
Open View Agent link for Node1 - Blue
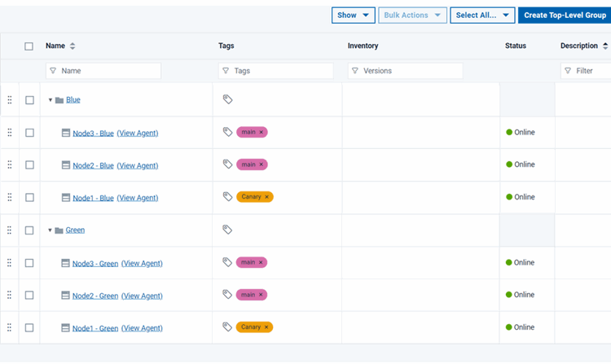pos(138,198)
